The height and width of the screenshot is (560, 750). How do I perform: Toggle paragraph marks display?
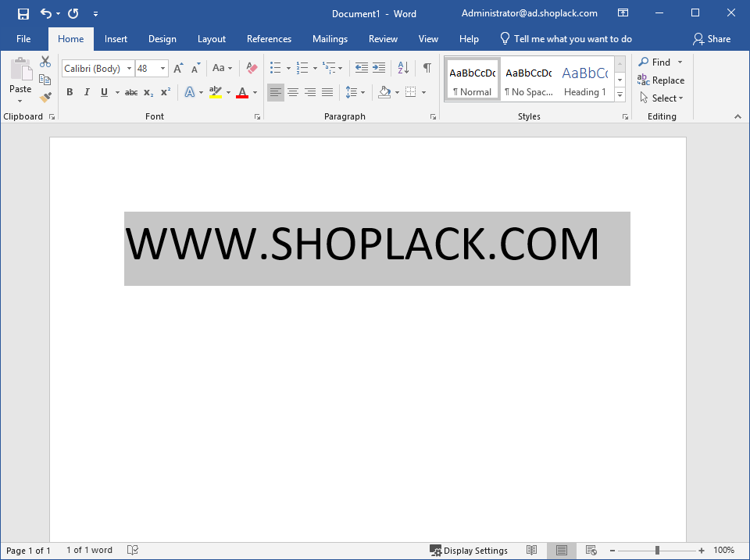click(x=427, y=68)
